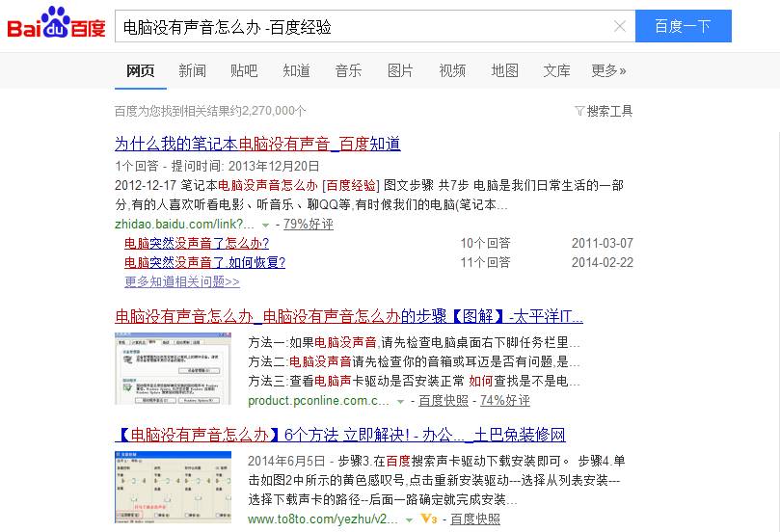Open 百度快照 for the to8to result

pos(475,519)
